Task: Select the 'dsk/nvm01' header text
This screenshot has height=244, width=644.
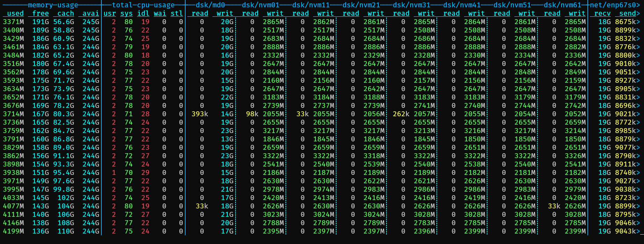Action: tap(261, 5)
